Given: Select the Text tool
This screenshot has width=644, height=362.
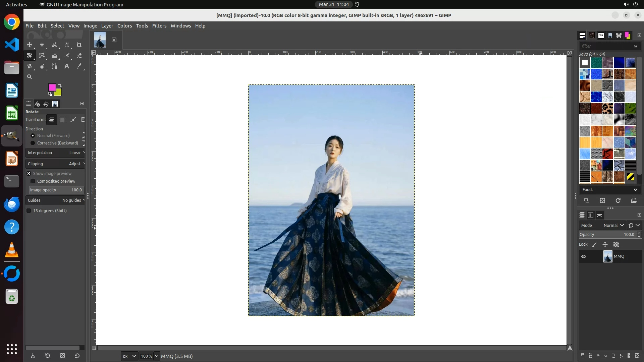Looking at the screenshot, I should (67, 66).
